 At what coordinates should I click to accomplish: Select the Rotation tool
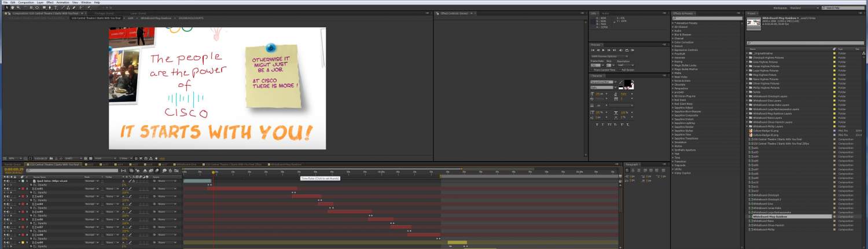pyautogui.click(x=25, y=8)
